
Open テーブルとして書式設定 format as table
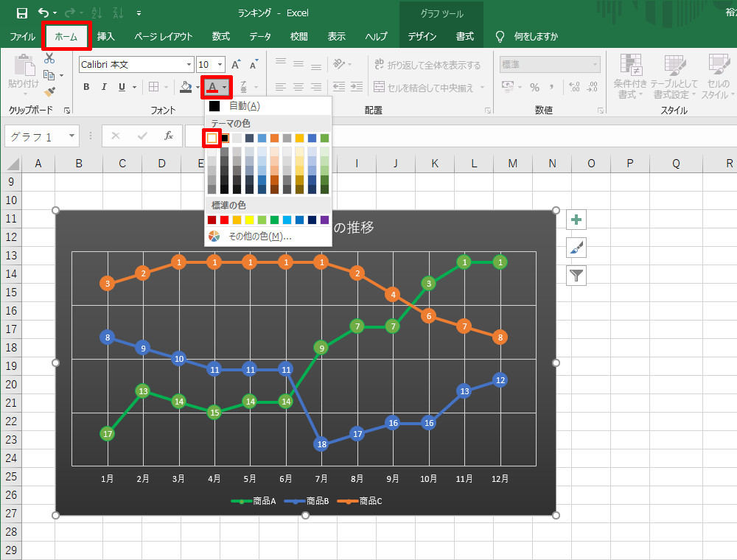point(674,76)
